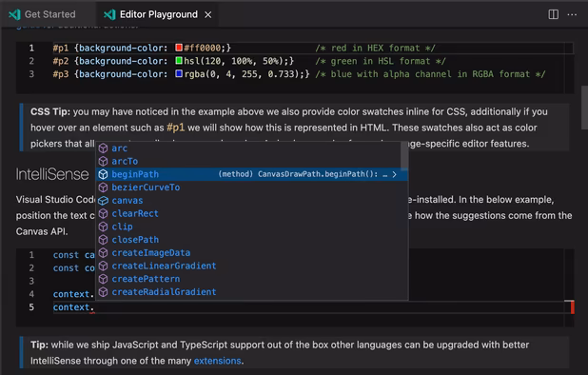Click the property icon beside canvas
The height and width of the screenshot is (375, 588).
pos(103,201)
